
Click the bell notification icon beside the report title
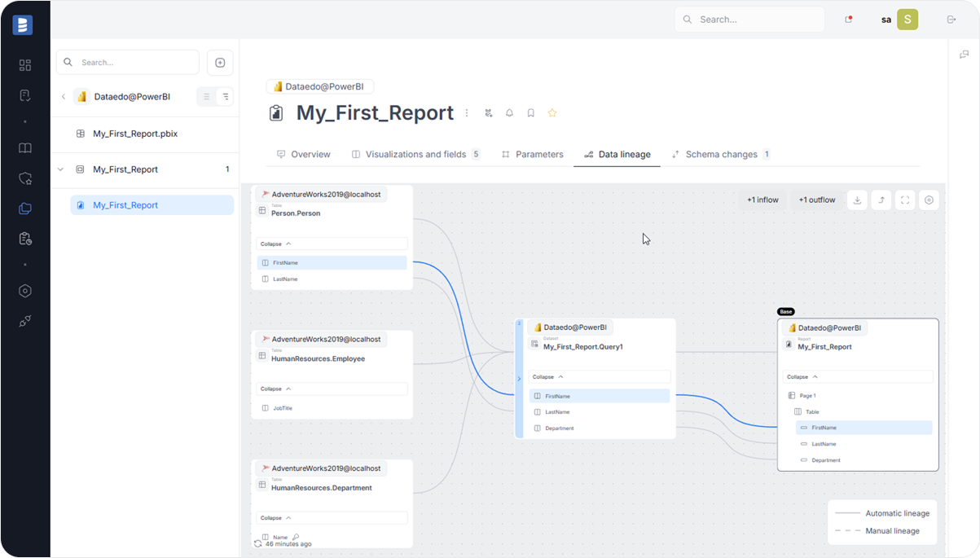pyautogui.click(x=509, y=113)
